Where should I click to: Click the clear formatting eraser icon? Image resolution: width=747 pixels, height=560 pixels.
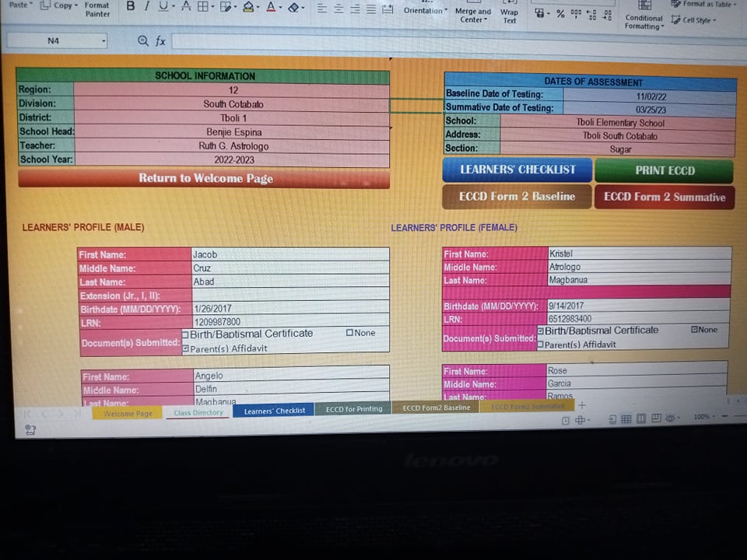tap(294, 8)
